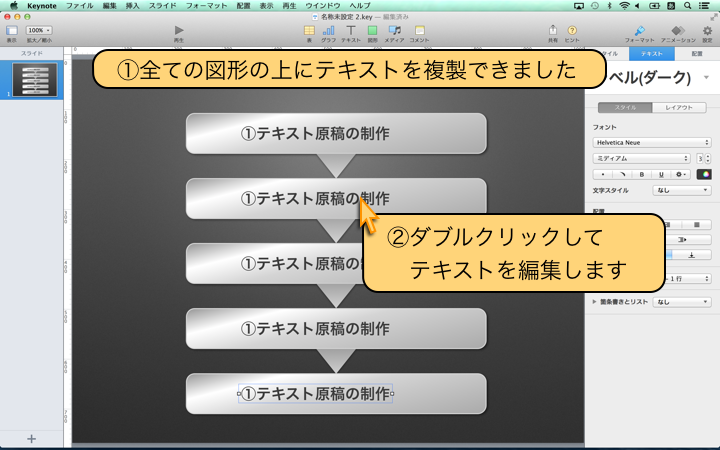Expand the 箇条書きとリスト disclosure triangle

tap(596, 301)
